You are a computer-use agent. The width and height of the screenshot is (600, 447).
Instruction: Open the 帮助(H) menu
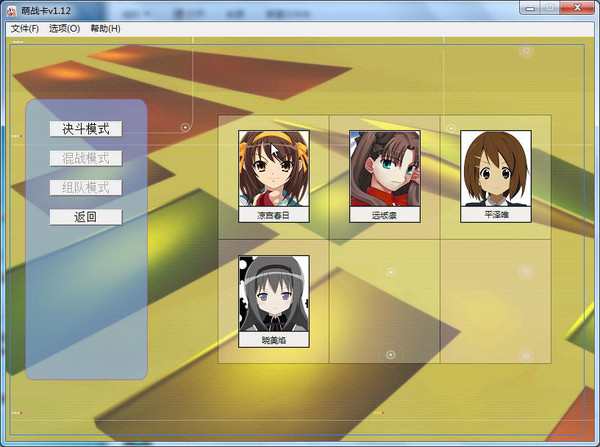click(105, 29)
